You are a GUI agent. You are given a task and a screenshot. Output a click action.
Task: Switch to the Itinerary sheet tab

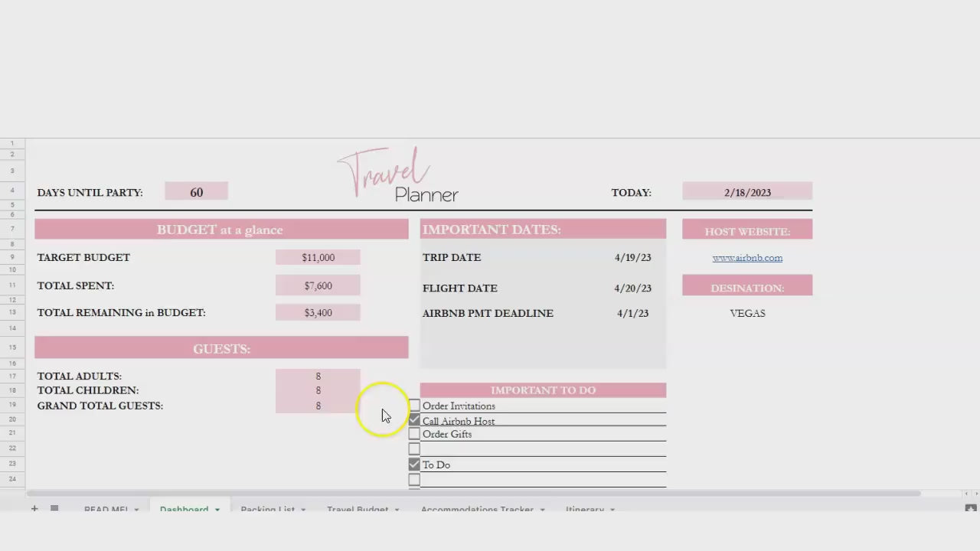coord(585,510)
